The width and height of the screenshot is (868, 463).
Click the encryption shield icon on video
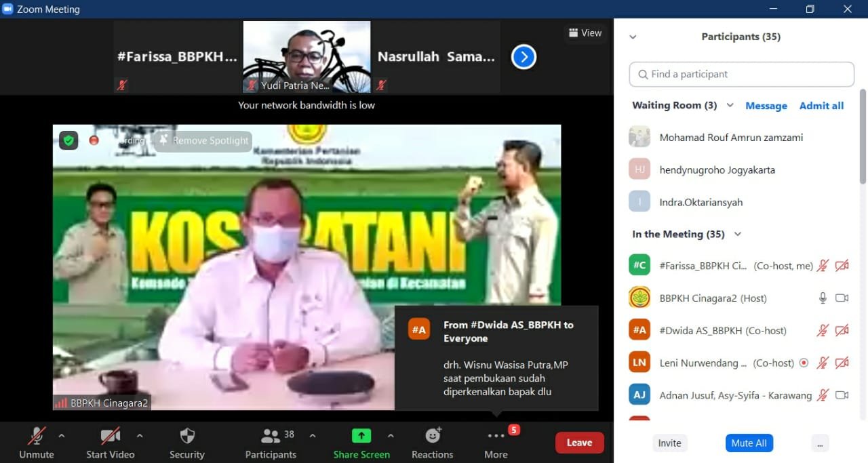click(x=68, y=140)
